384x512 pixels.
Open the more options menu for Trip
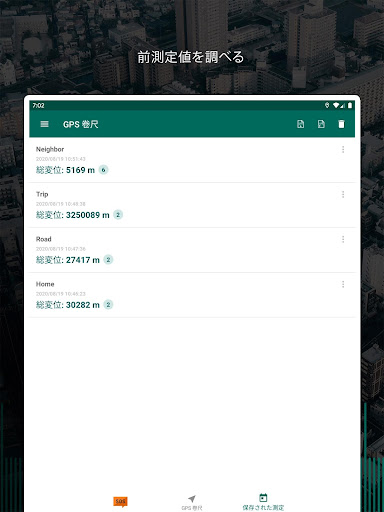[x=343, y=194]
